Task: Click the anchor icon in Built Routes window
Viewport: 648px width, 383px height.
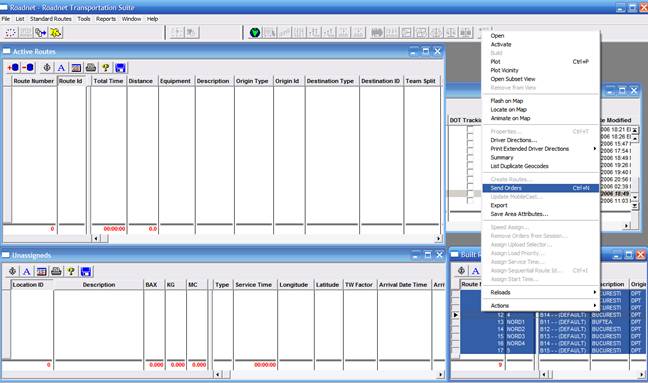Action: click(461, 271)
